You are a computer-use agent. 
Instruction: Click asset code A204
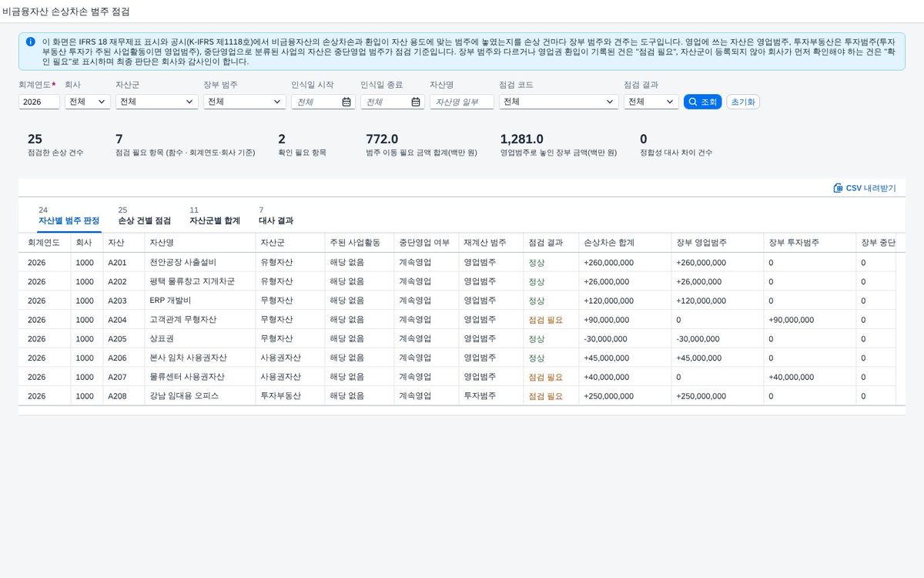[x=117, y=320]
